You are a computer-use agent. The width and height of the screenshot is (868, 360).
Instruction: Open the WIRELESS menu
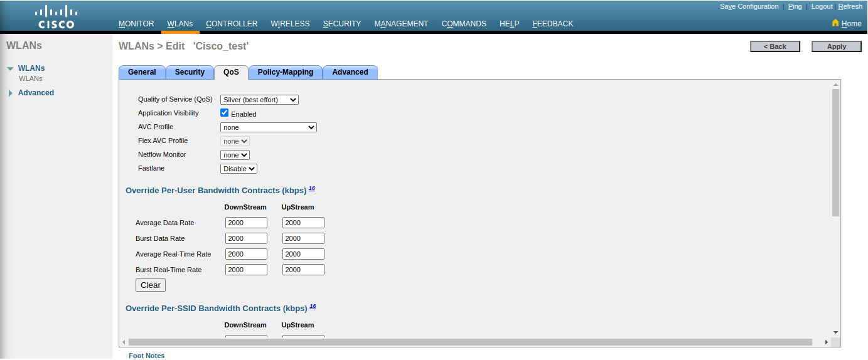point(291,24)
